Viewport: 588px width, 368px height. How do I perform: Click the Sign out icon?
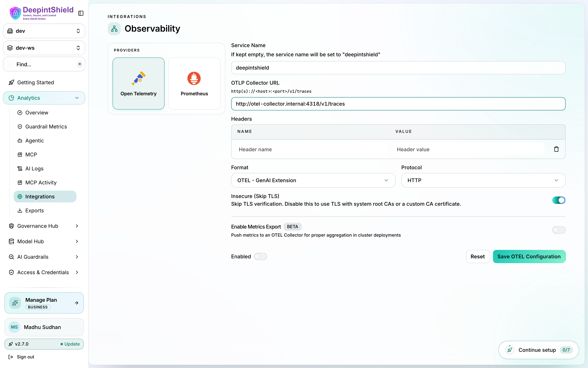tap(11, 357)
